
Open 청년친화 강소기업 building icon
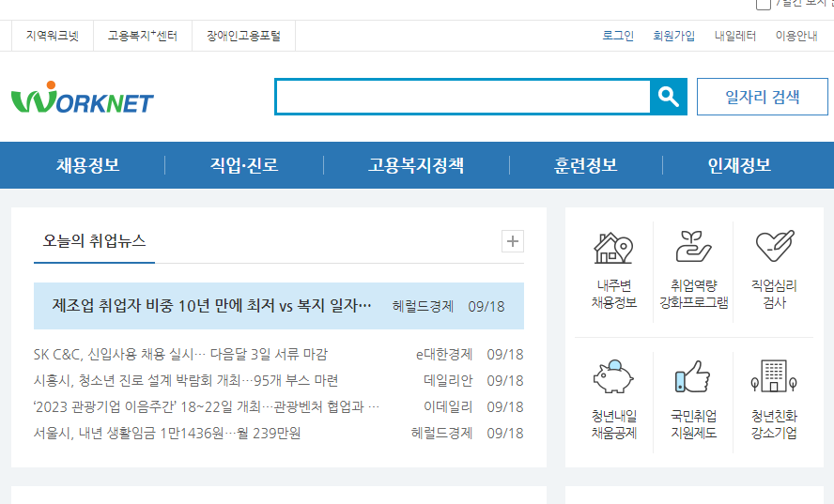774,376
